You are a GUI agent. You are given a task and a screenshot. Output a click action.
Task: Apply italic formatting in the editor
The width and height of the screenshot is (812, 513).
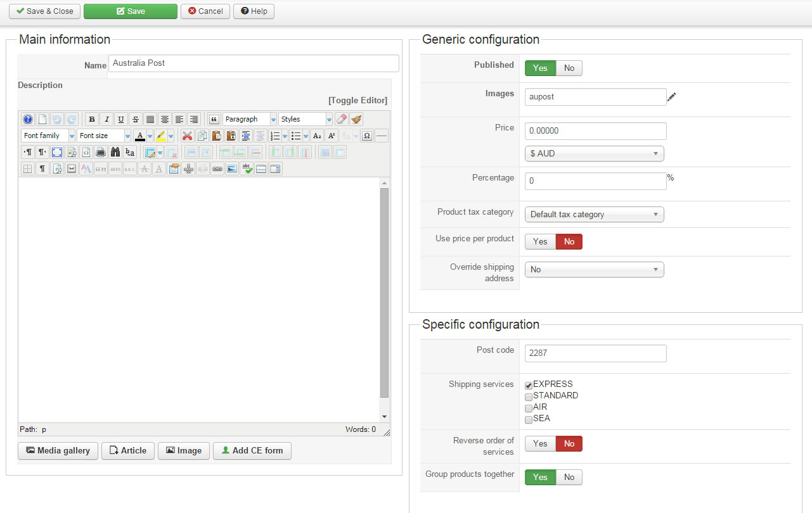tap(106, 119)
